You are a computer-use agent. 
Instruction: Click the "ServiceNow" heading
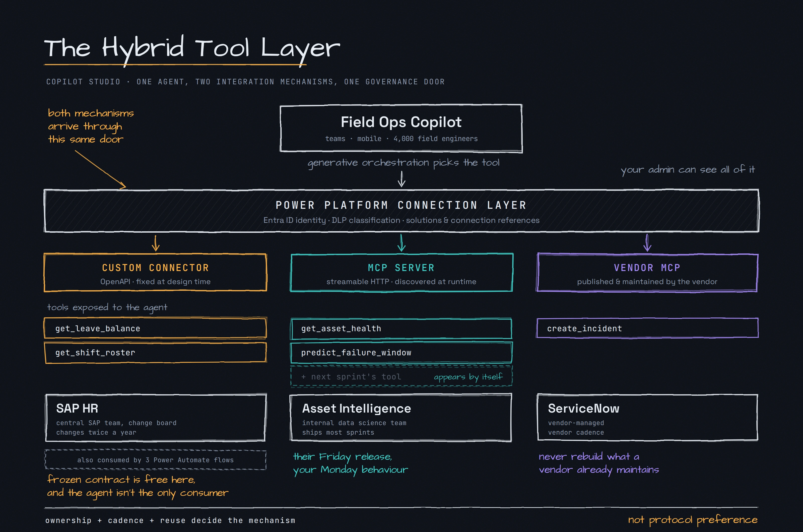(x=583, y=408)
